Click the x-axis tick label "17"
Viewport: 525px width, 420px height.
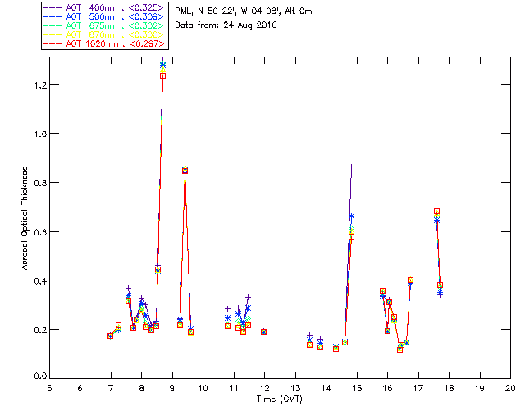418,388
